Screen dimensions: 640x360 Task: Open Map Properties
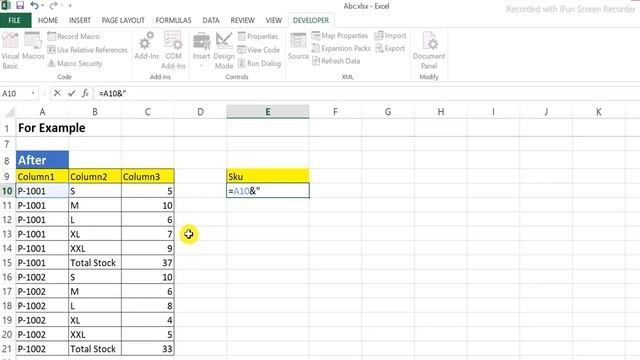point(340,36)
